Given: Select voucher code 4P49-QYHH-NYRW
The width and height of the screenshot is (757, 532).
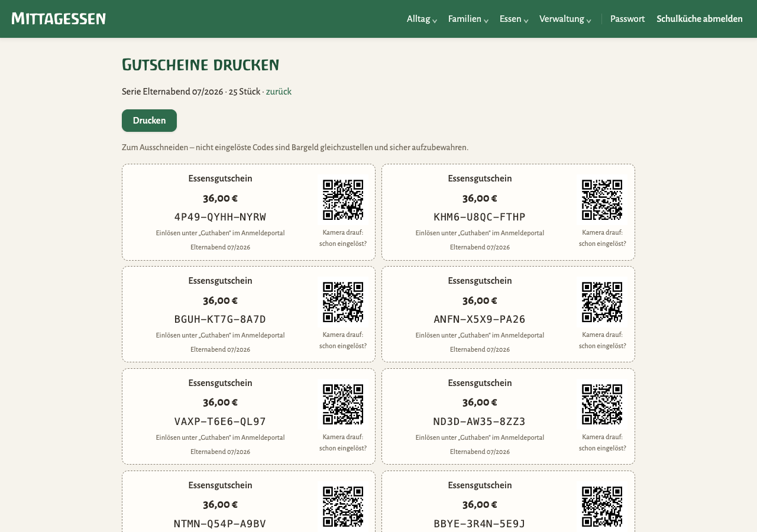Looking at the screenshot, I should click(x=220, y=217).
